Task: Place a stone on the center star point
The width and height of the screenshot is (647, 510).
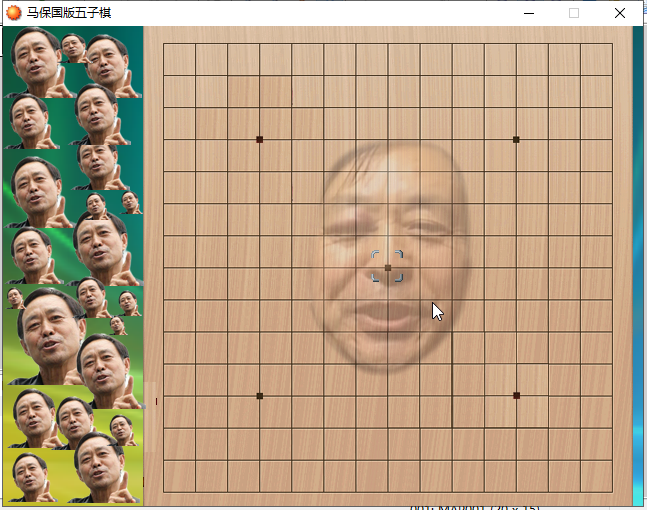Action: [x=388, y=268]
